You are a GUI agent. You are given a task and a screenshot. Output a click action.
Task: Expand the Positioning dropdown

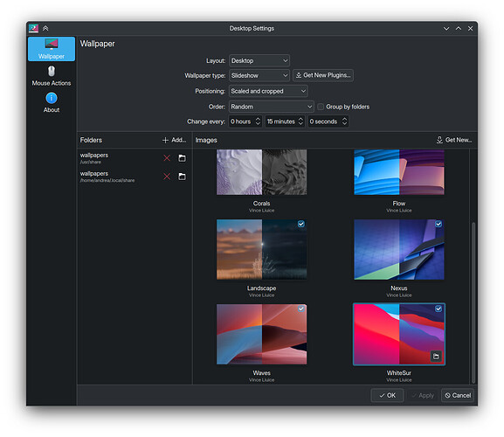point(268,91)
